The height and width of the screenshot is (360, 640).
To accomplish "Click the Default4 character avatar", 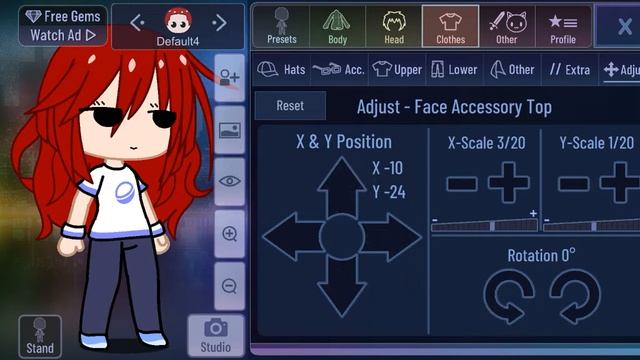I will point(178,20).
